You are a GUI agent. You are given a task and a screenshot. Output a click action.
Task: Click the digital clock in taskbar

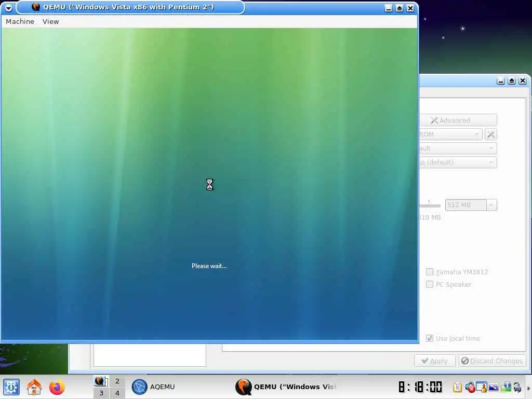click(x=420, y=387)
